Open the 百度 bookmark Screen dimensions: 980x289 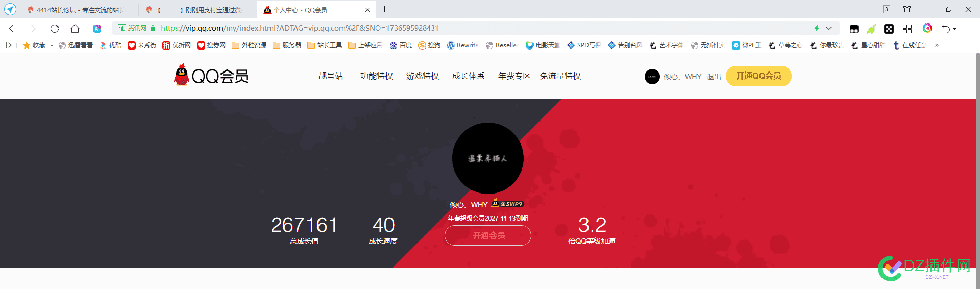coord(401,45)
